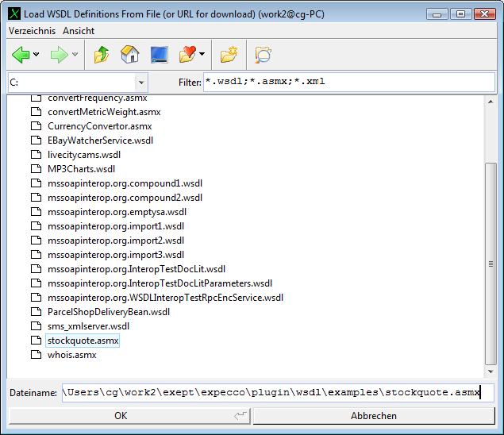Open the desktop/computer location icon

pos(159,55)
